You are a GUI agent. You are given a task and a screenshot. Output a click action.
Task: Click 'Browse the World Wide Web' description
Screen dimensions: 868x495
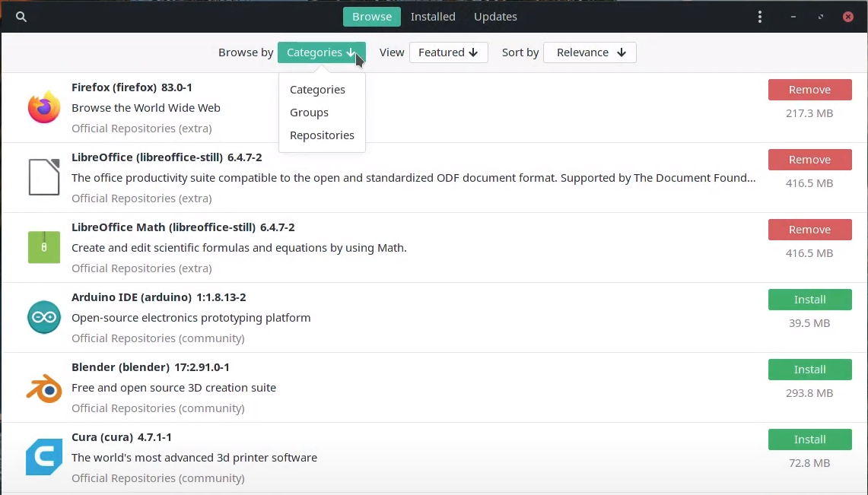click(x=145, y=108)
